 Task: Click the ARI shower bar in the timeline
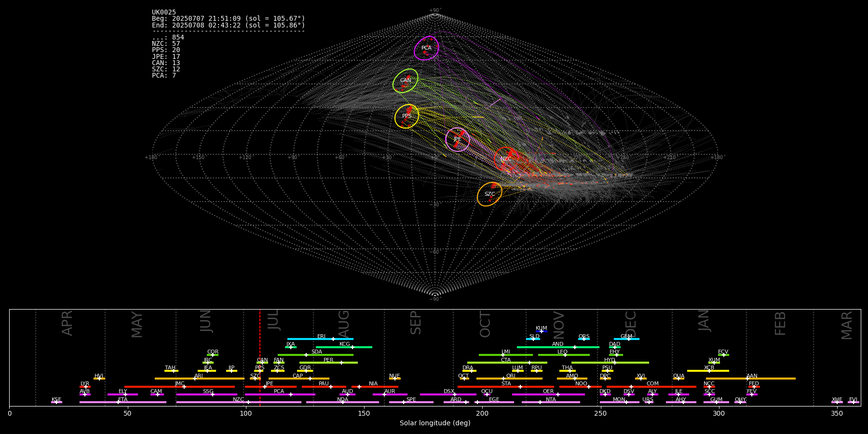click(x=200, y=379)
